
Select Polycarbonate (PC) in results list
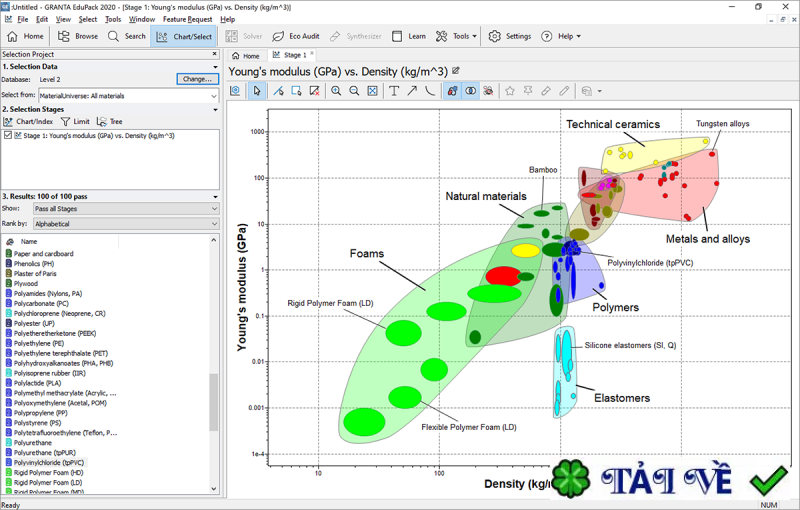tap(41, 303)
